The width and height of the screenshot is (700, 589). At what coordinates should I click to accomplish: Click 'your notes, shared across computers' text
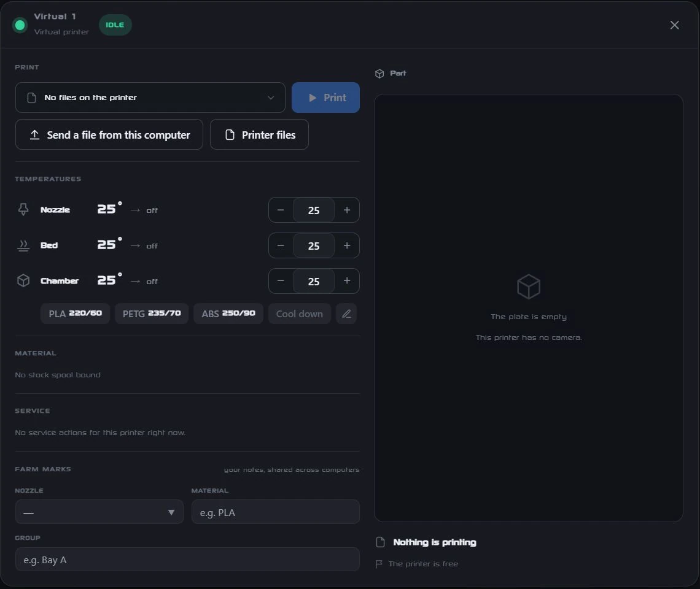point(292,470)
